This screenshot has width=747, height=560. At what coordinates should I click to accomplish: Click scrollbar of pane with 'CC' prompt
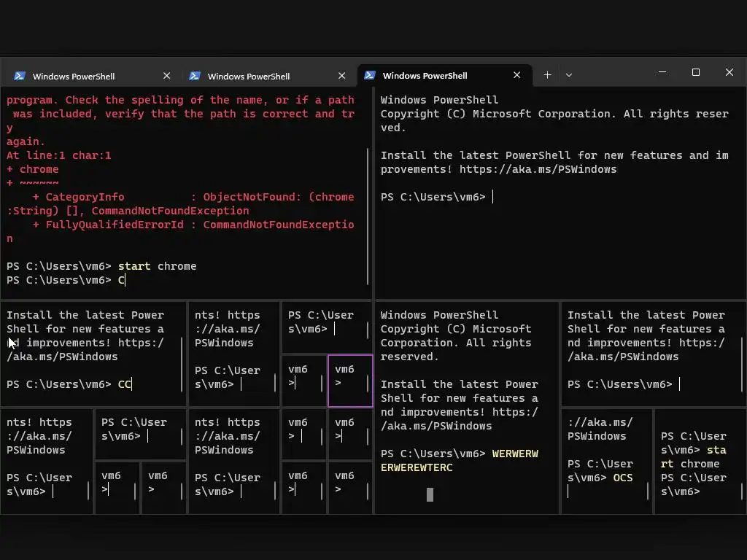[x=182, y=365]
